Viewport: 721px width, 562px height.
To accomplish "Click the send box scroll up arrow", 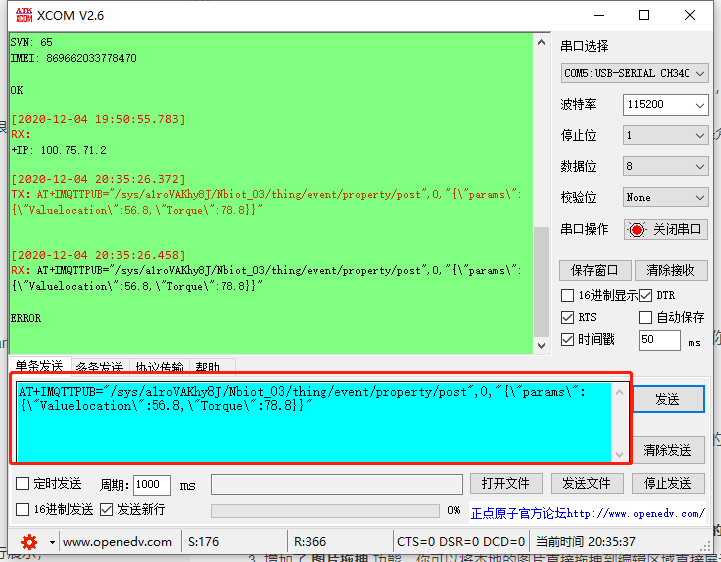I will click(x=619, y=392).
